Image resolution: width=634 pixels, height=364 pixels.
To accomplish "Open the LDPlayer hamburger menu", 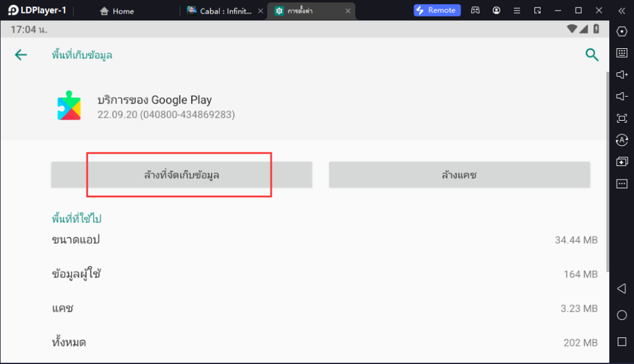I will 517,11.
